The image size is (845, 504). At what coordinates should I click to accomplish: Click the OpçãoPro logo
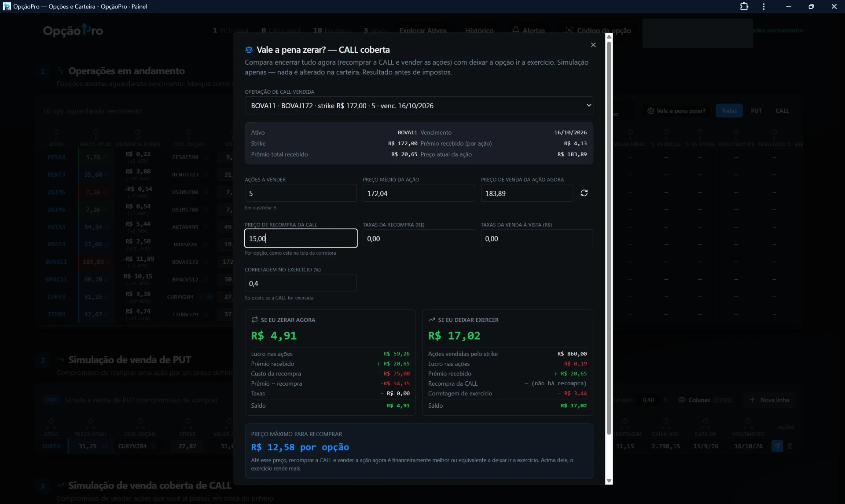pos(73,30)
